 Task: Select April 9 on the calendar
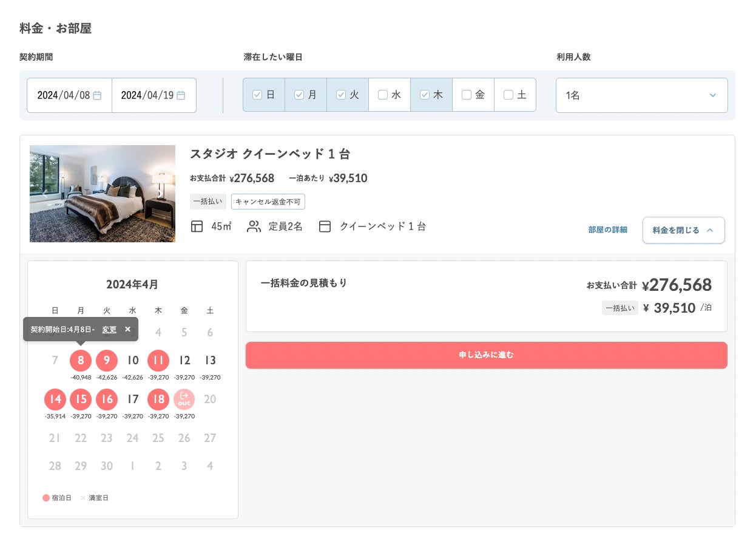tap(107, 360)
